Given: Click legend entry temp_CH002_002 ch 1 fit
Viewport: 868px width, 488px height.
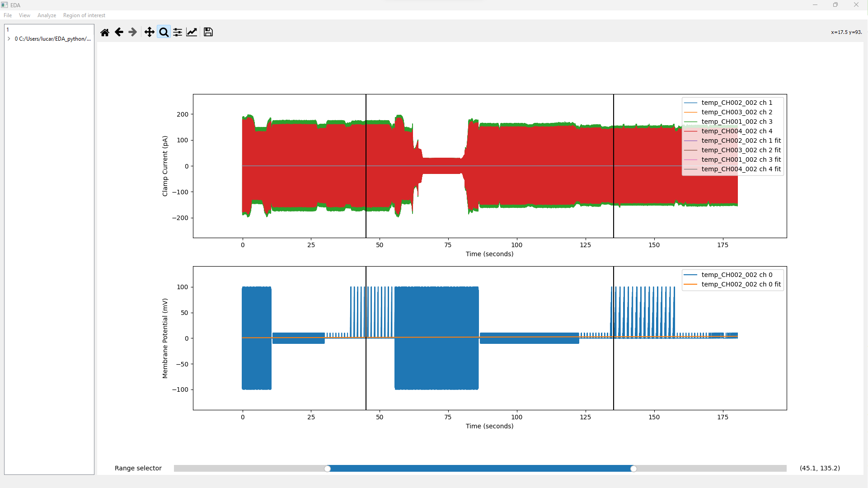Looking at the screenshot, I should click(732, 141).
